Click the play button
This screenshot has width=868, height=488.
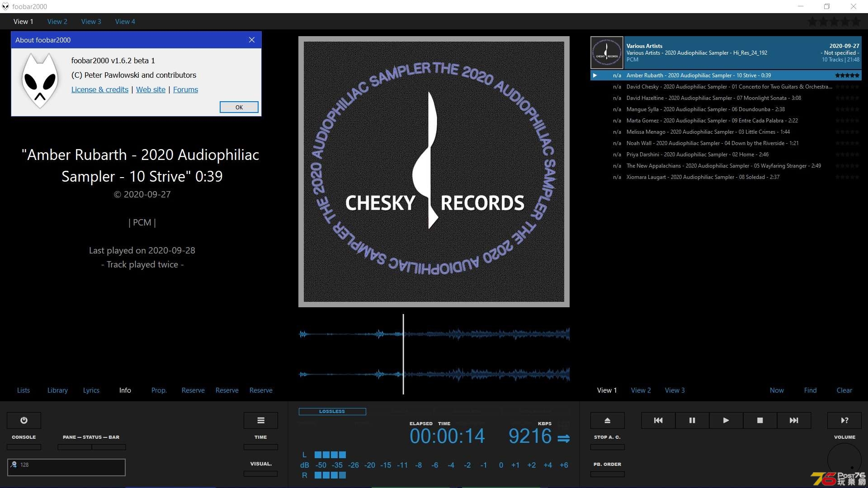point(726,420)
